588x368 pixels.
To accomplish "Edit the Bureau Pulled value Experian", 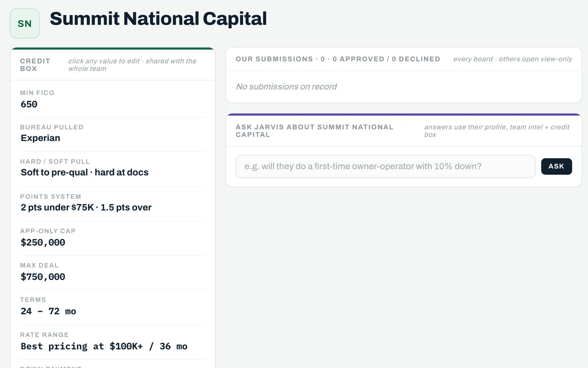I will pos(40,138).
